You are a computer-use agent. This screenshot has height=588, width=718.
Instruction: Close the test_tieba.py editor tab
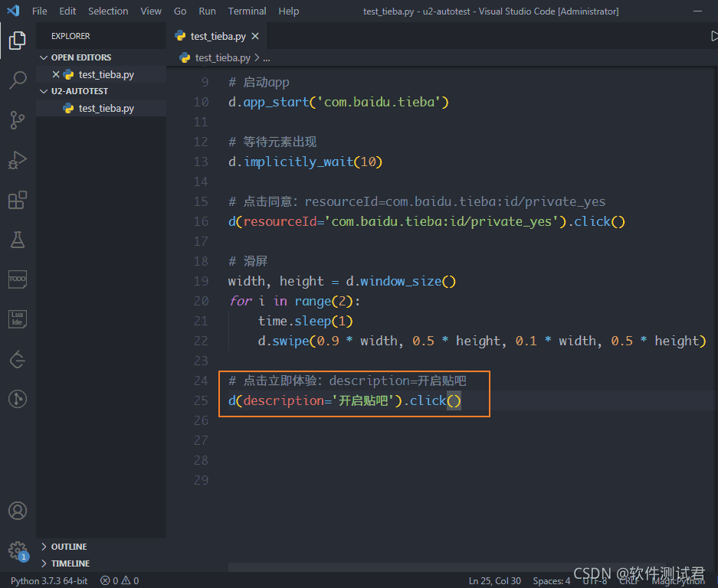click(x=256, y=35)
